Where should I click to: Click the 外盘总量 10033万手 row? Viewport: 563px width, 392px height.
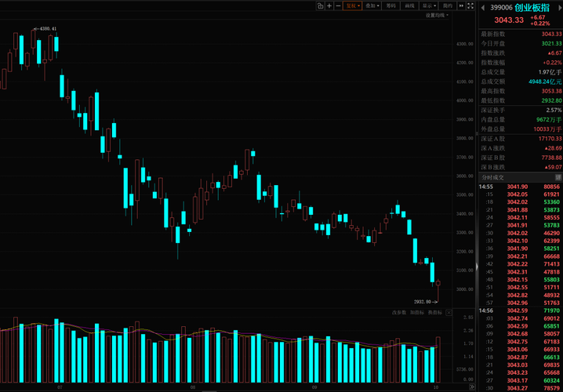521,129
